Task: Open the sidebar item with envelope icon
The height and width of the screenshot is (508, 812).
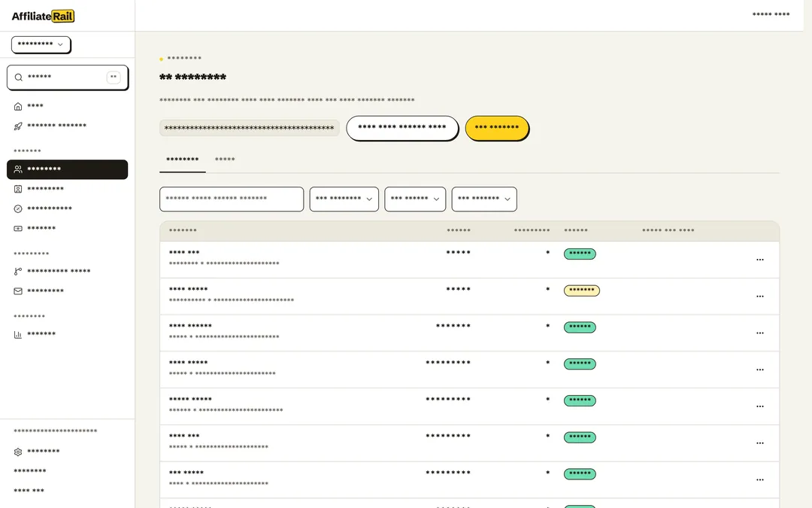Action: (68, 291)
